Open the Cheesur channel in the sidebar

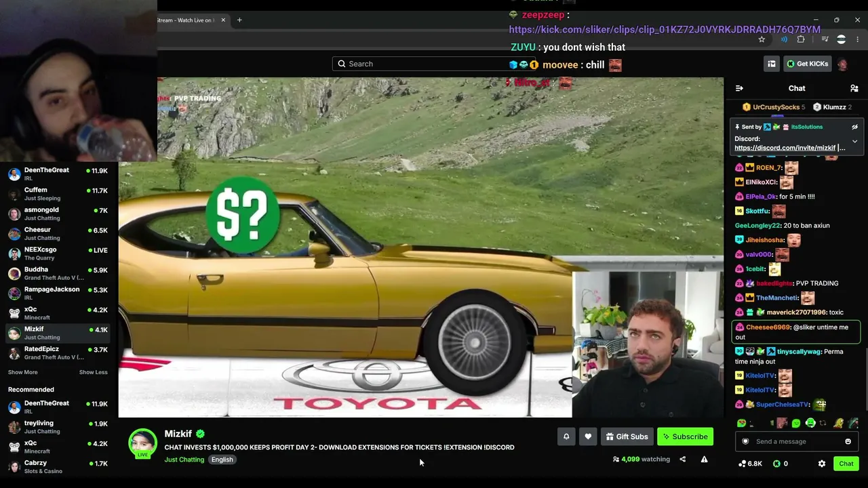pos(58,233)
